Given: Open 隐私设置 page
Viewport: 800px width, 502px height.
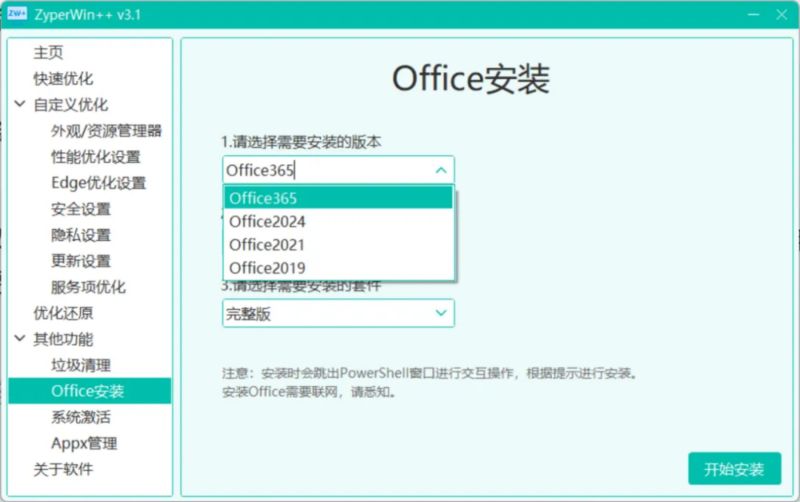Looking at the screenshot, I should point(81,235).
